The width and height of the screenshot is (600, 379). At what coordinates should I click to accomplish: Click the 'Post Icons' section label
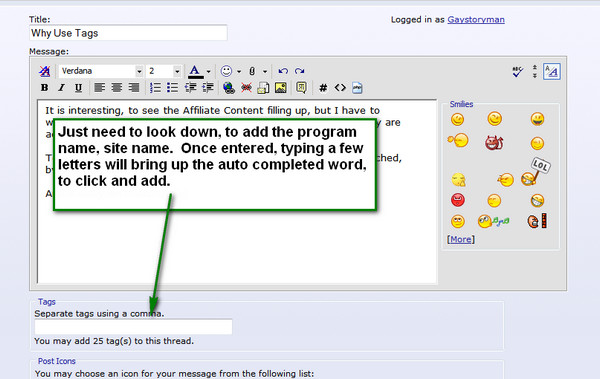tap(57, 361)
